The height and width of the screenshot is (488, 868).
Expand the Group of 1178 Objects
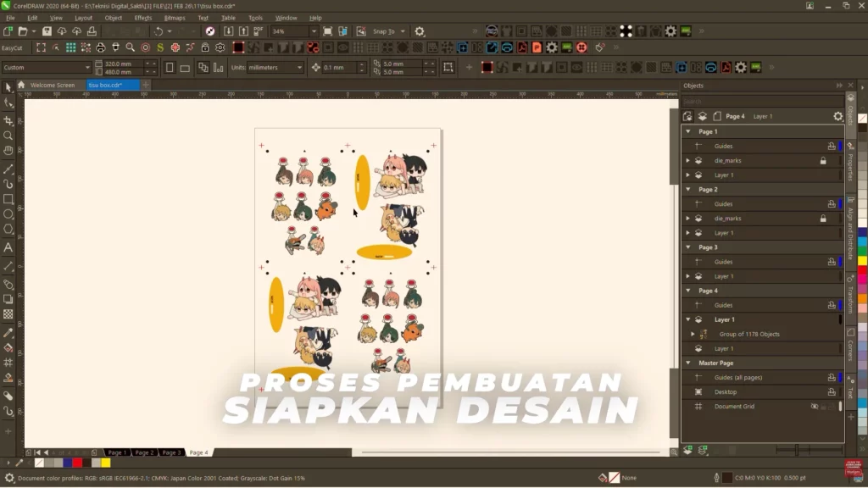tap(693, 333)
